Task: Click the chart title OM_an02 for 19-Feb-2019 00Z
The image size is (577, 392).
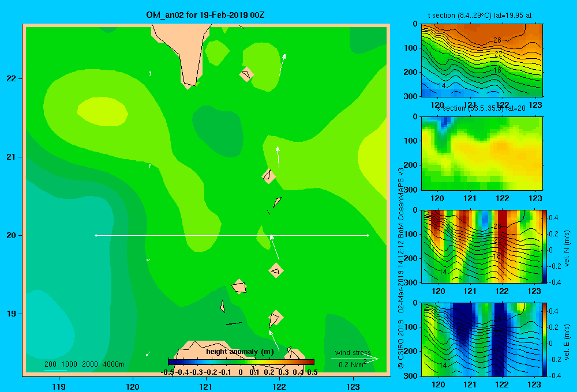Action: (205, 15)
